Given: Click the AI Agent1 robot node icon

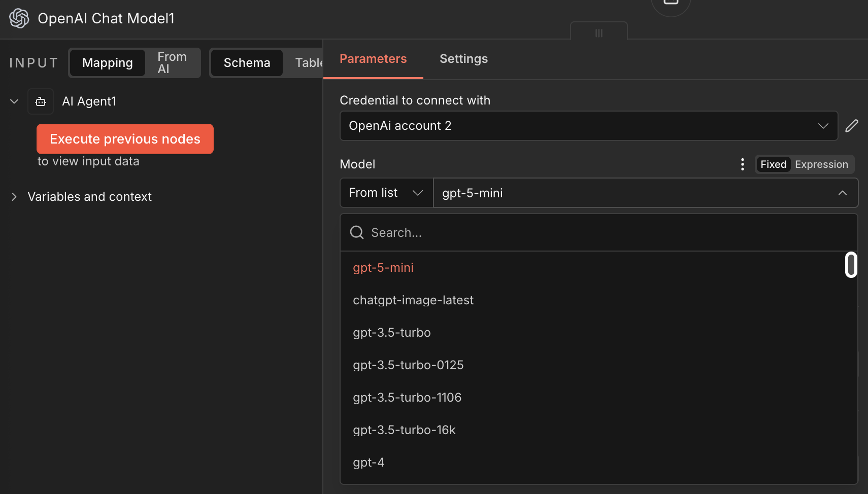Looking at the screenshot, I should pyautogui.click(x=41, y=101).
